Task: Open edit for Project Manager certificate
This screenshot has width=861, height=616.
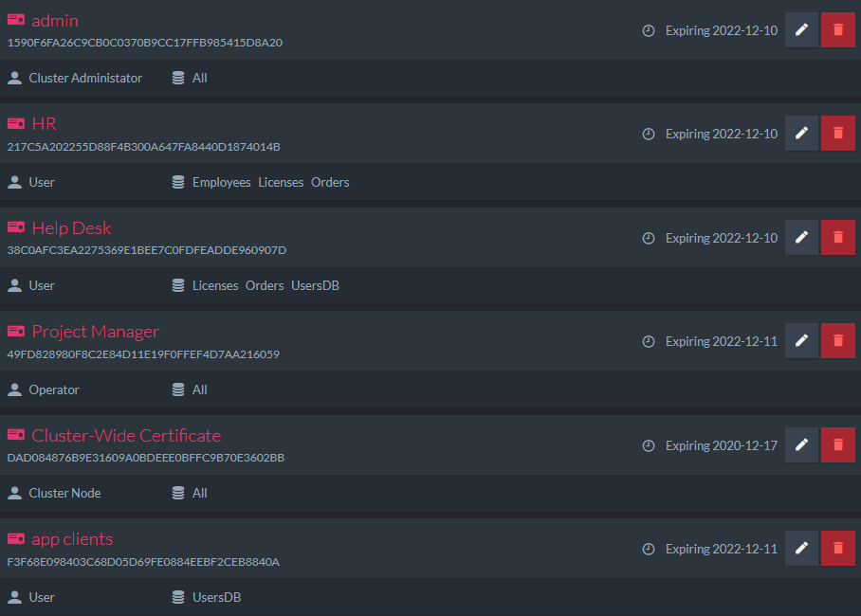Action: pos(801,340)
